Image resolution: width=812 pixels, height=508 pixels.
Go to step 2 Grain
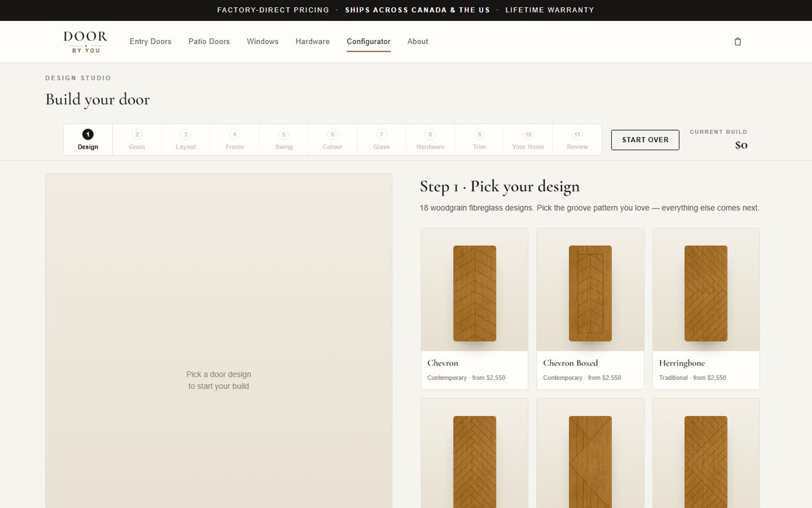point(137,140)
